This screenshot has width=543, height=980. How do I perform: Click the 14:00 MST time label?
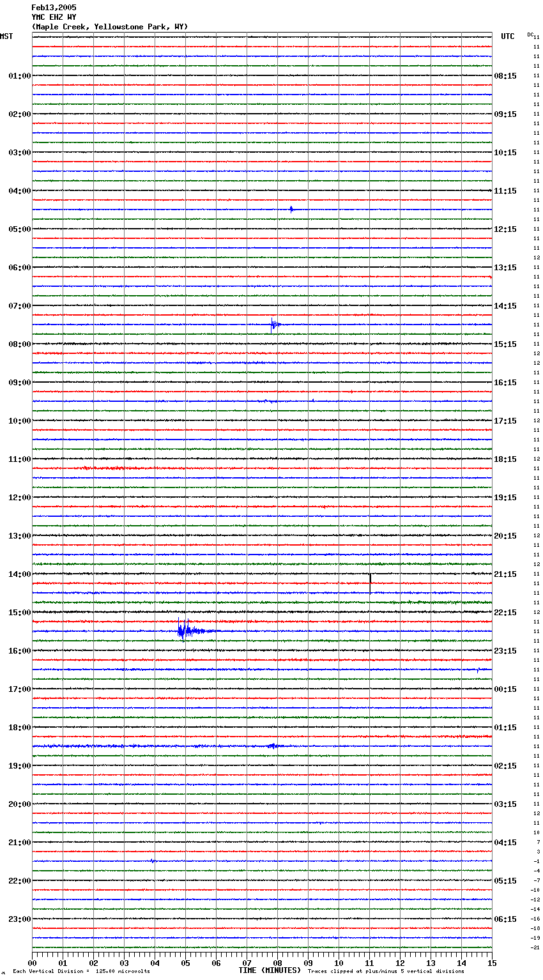tap(20, 574)
